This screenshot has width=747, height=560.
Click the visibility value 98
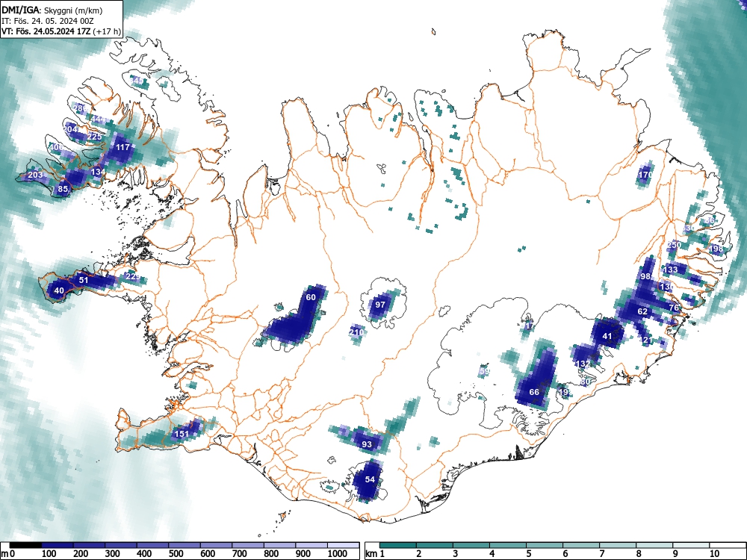[646, 276]
